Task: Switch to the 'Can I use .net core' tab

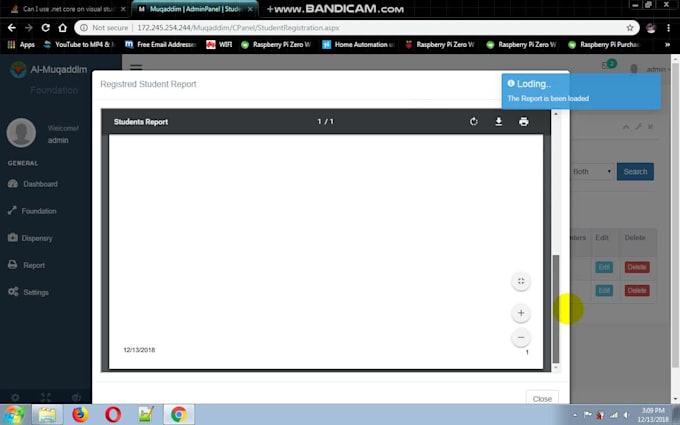Action: coord(68,9)
